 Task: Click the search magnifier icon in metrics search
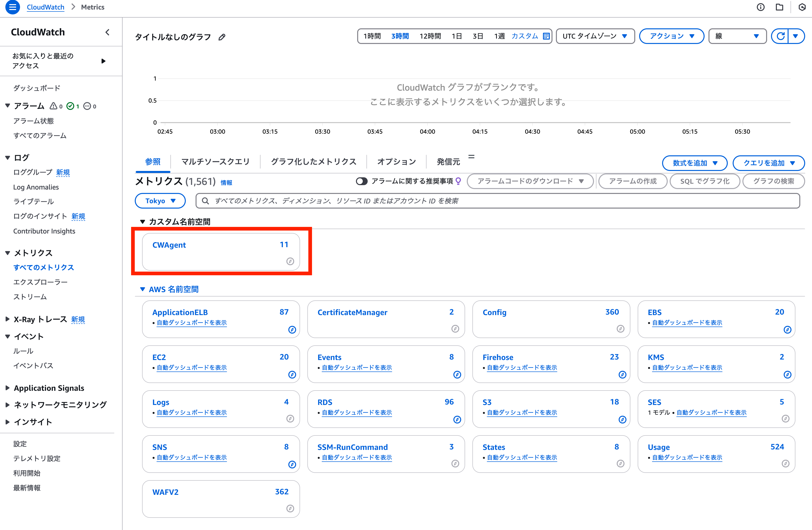click(x=205, y=201)
